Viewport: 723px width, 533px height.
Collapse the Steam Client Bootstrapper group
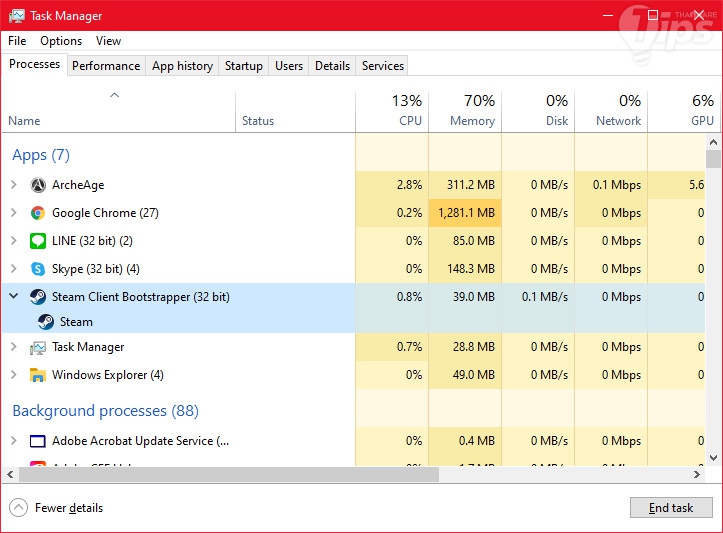[x=14, y=296]
